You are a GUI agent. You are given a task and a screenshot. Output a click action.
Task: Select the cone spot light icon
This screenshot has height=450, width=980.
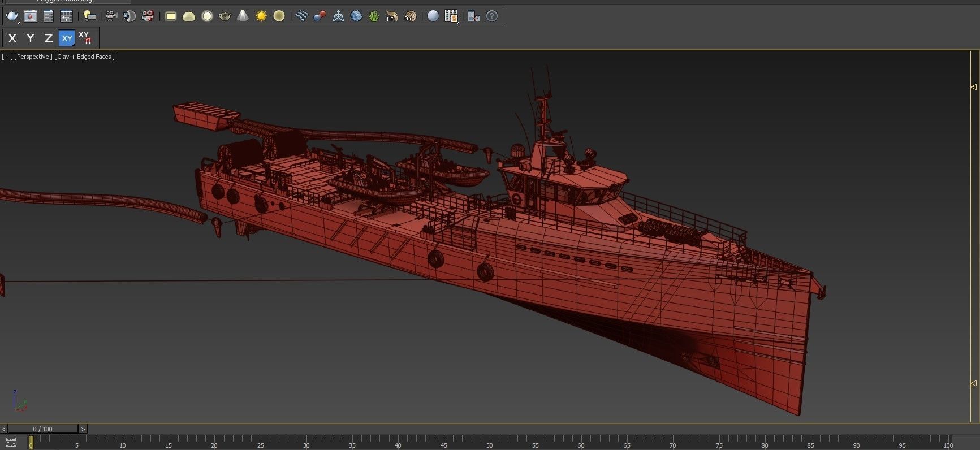[243, 16]
